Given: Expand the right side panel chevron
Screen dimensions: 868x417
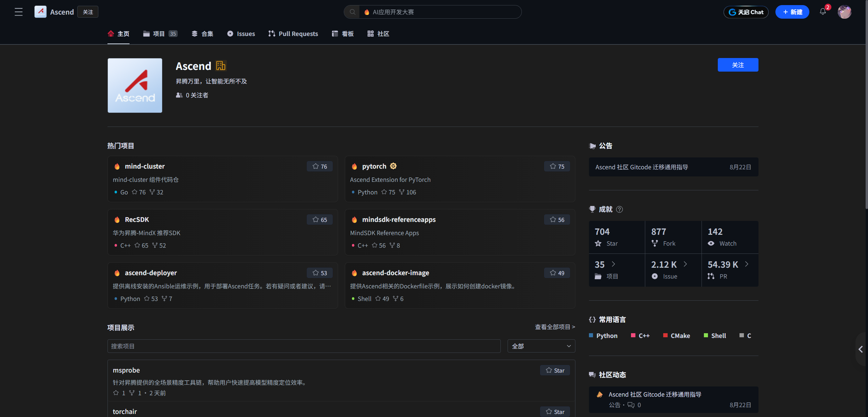Looking at the screenshot, I should click(861, 349).
